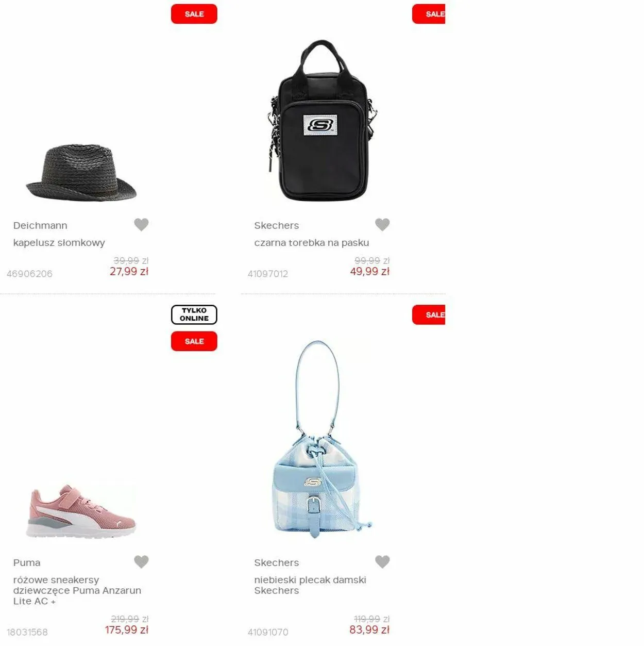The width and height of the screenshot is (644, 646).
Task: Open niebieski plecak damski Skechers link
Action: (x=310, y=585)
